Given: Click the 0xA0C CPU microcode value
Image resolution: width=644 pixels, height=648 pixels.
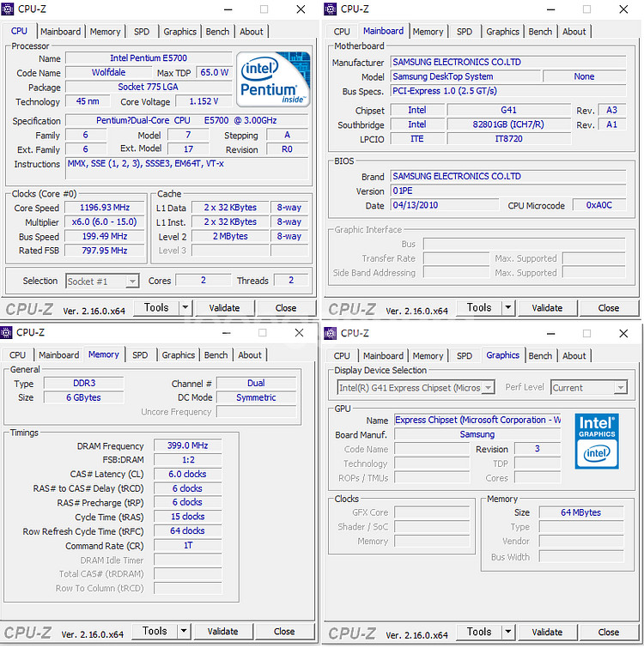Looking at the screenshot, I should 599,205.
